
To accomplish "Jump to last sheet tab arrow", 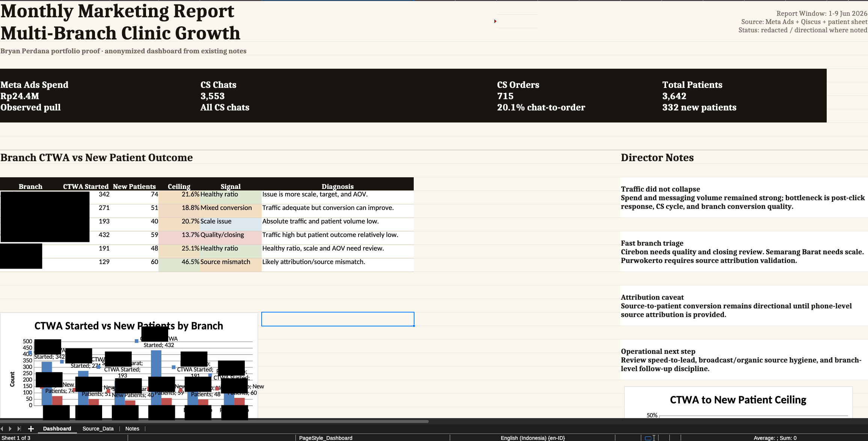I will tap(19, 429).
